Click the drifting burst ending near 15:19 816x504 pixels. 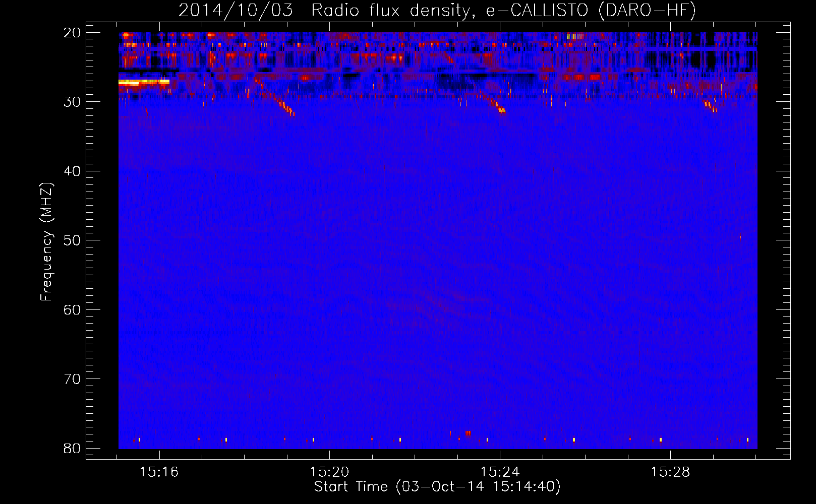click(x=275, y=97)
